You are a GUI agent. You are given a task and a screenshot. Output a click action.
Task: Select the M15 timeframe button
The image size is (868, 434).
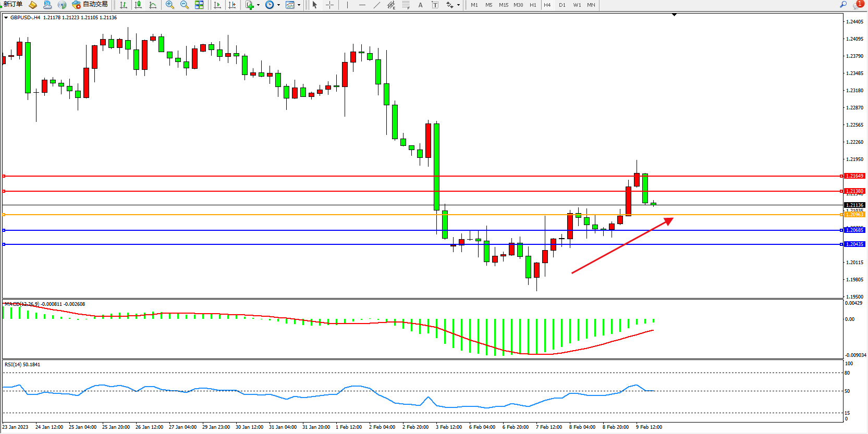point(503,5)
